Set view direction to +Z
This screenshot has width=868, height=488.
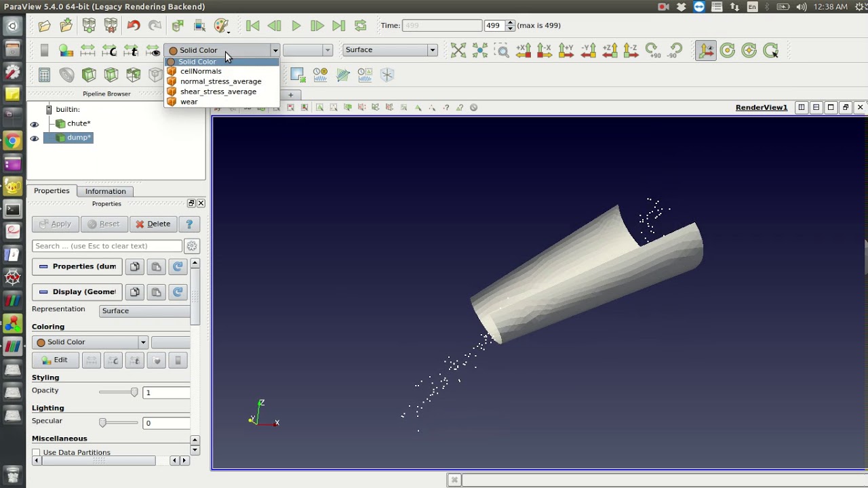pyautogui.click(x=610, y=50)
